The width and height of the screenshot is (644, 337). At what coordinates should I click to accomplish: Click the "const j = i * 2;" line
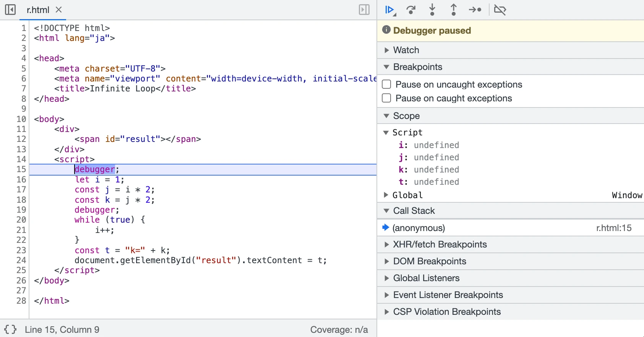(x=115, y=190)
